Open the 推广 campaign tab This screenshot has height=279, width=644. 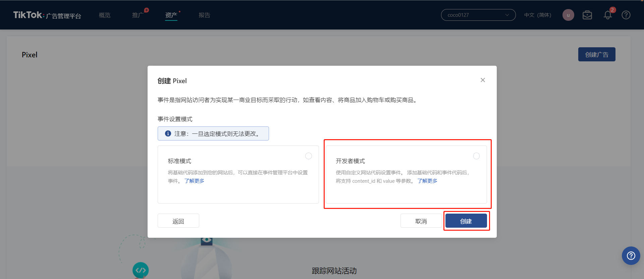pyautogui.click(x=138, y=15)
